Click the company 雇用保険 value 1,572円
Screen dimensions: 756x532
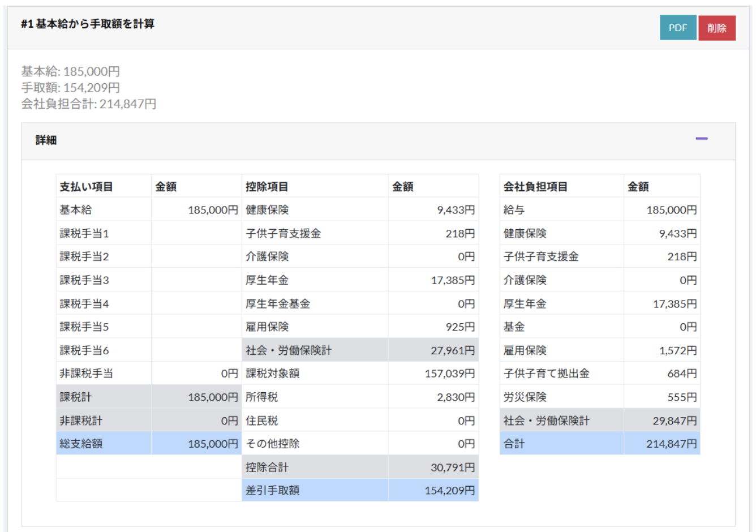tap(678, 350)
